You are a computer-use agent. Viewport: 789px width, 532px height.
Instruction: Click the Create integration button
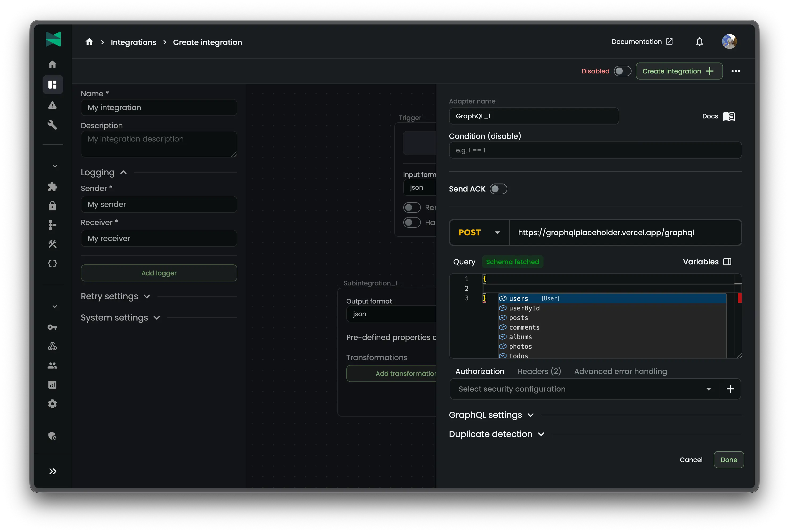click(679, 71)
